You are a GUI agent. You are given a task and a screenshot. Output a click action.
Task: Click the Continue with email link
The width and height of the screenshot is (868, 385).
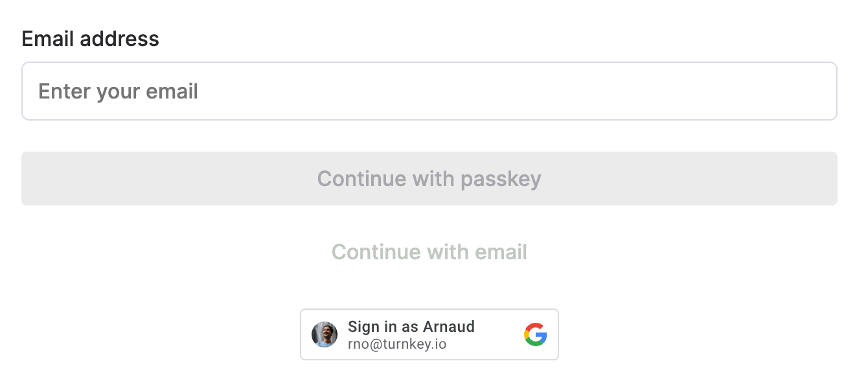429,251
